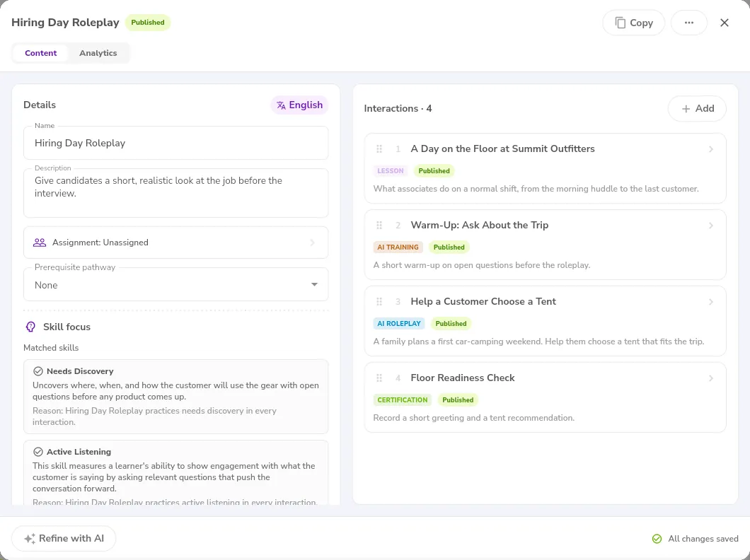Viewport: 750px width, 560px height.
Task: Select the Needs Discovery skill title
Action: point(80,371)
